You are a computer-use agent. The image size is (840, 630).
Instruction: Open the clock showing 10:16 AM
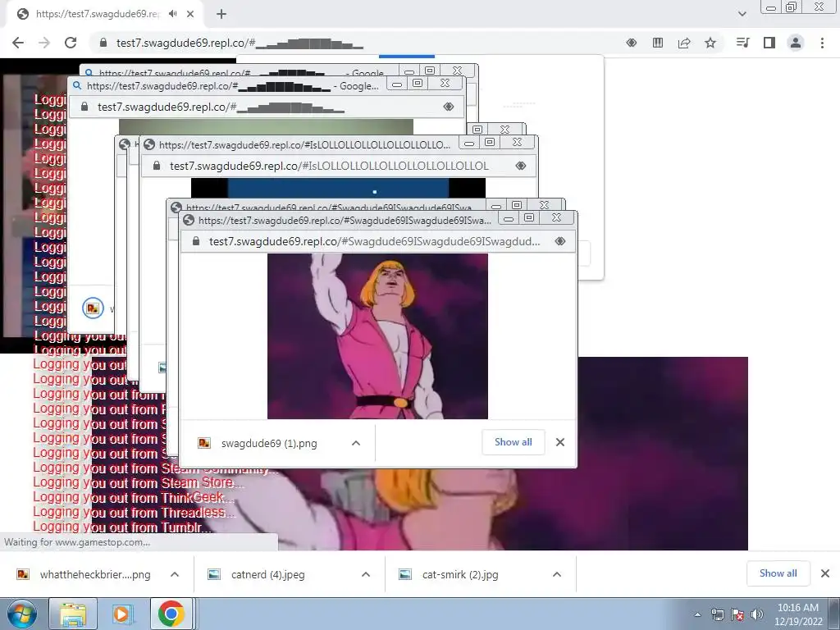[797, 614]
